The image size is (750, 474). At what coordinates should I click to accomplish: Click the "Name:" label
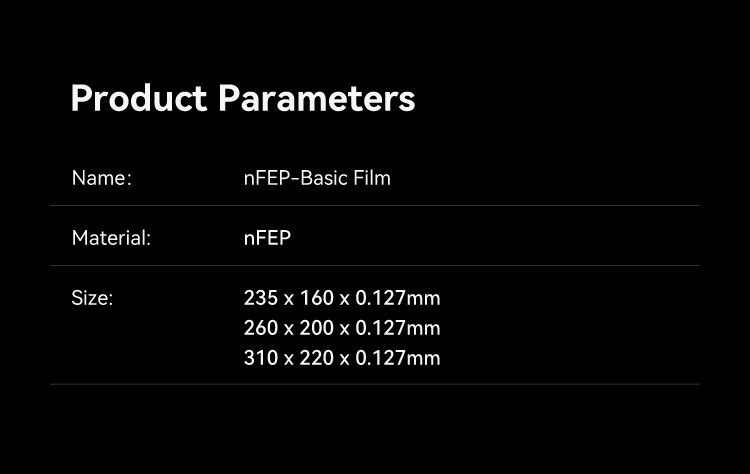click(101, 178)
